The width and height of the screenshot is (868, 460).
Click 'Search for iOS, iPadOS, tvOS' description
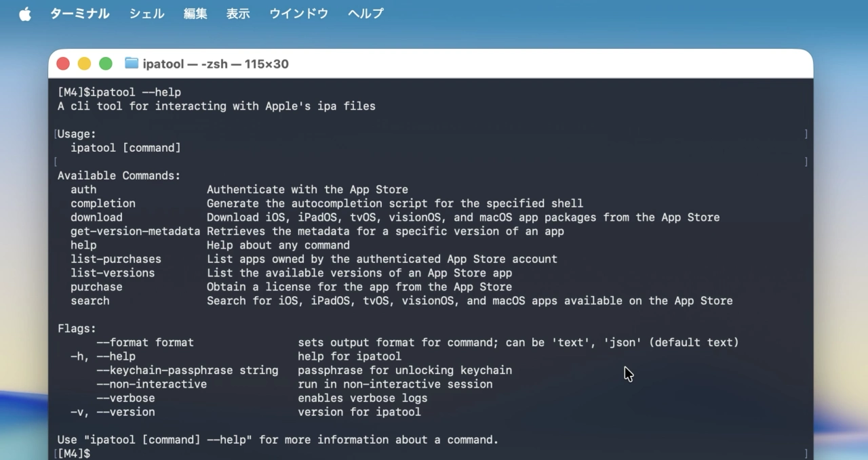(x=469, y=301)
